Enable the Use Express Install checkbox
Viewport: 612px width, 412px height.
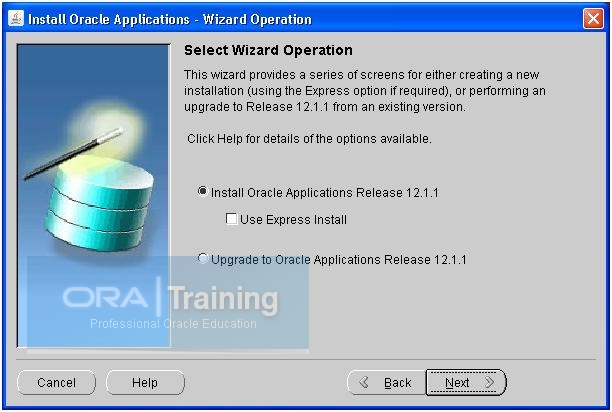click(x=231, y=219)
